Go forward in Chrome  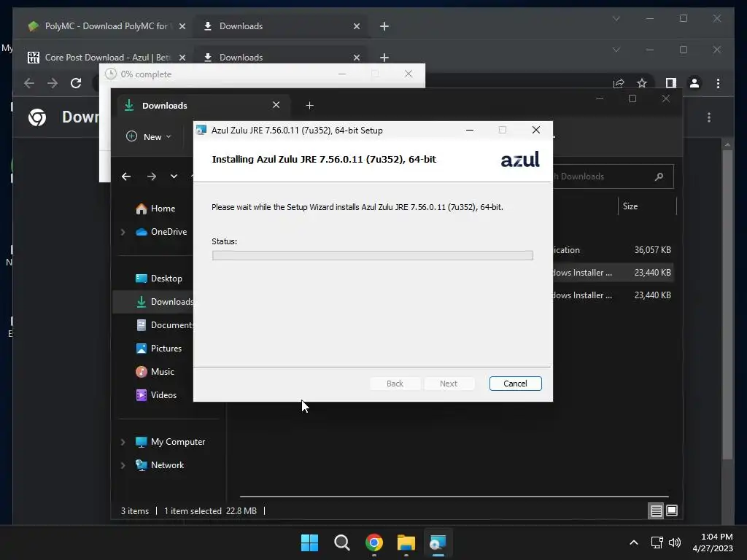click(53, 83)
